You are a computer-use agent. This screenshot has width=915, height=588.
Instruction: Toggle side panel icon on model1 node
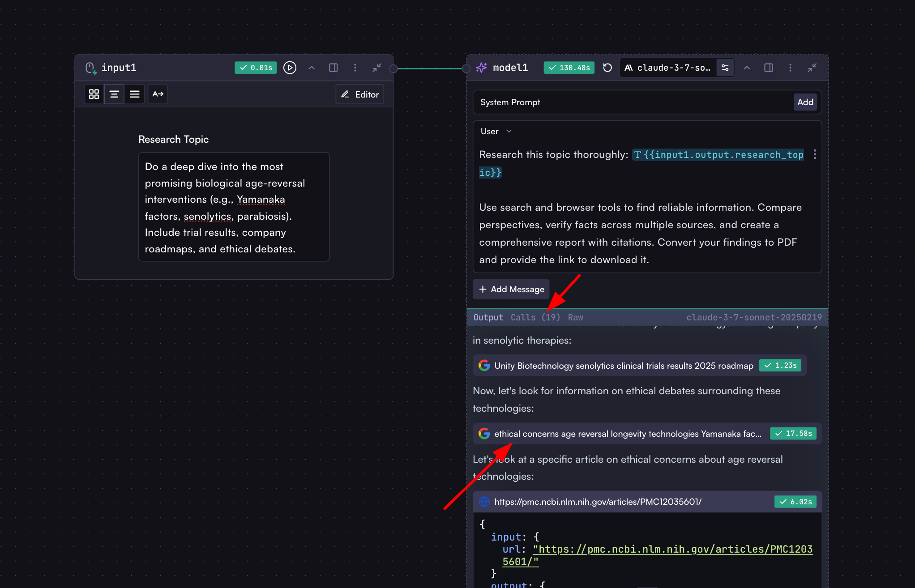pyautogui.click(x=769, y=68)
